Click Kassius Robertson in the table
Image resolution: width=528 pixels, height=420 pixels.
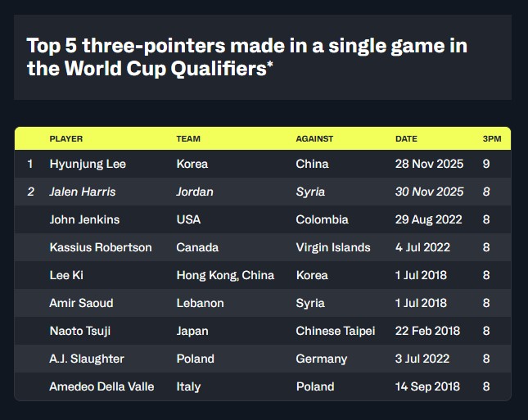tap(101, 247)
